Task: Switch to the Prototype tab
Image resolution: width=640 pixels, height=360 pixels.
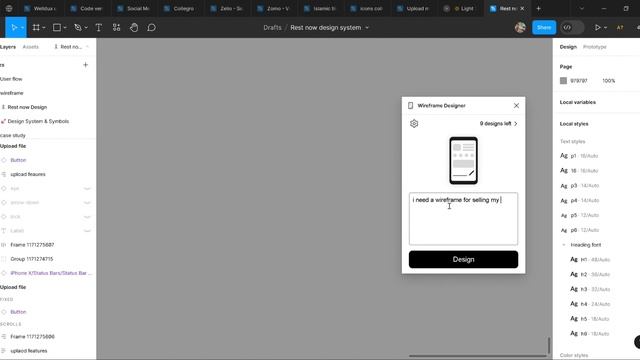Action: click(595, 47)
